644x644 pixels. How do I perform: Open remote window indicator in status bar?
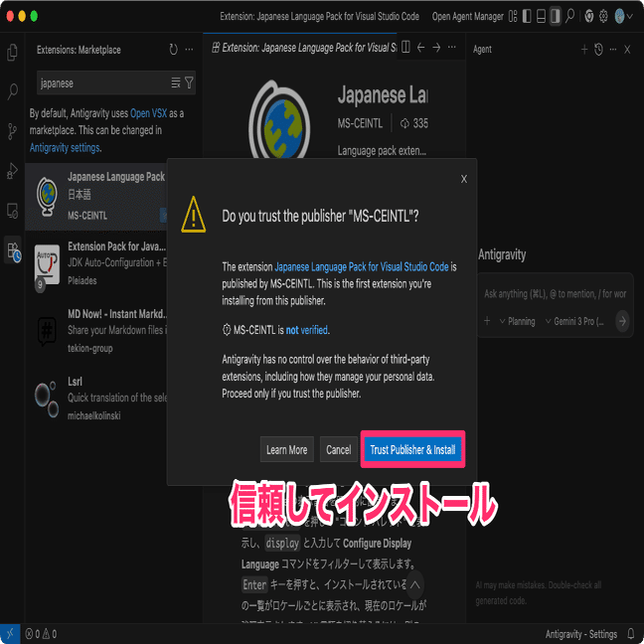pos(10,634)
